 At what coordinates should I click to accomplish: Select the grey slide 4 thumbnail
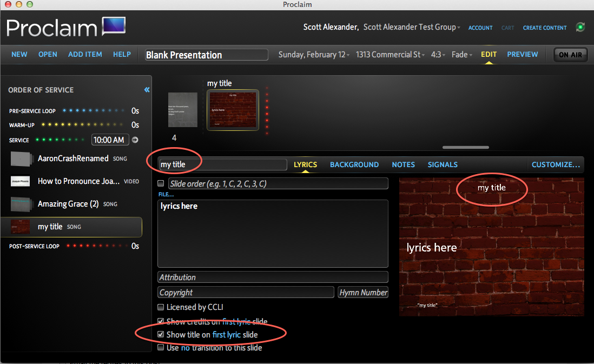(x=183, y=110)
